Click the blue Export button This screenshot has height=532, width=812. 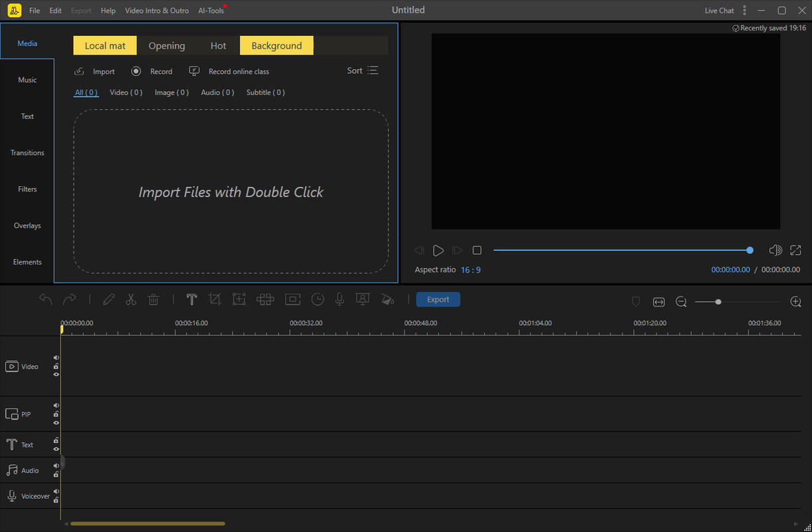438,300
